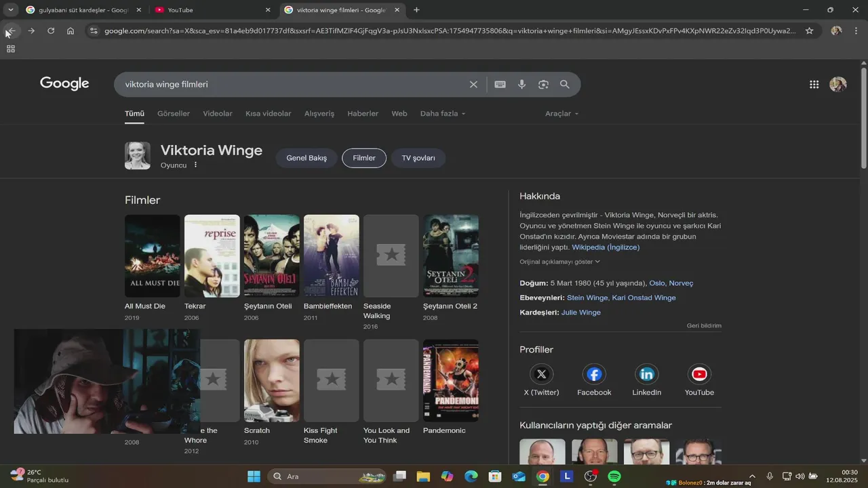
Task: Search by image with the camera lens icon
Action: [543, 85]
